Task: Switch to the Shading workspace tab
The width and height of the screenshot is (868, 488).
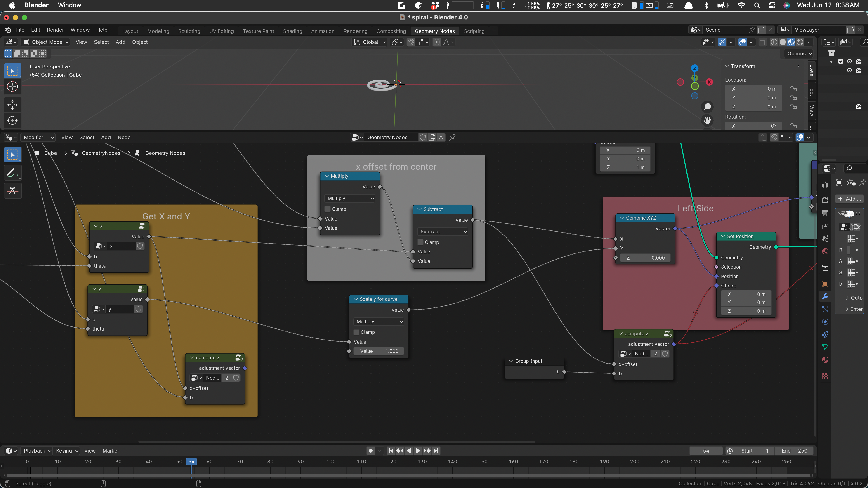Action: [292, 31]
